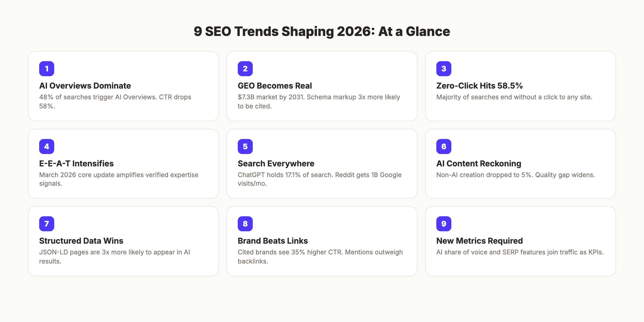The width and height of the screenshot is (644, 322).
Task: Click the purple badge numbered 9
Action: [x=444, y=224]
